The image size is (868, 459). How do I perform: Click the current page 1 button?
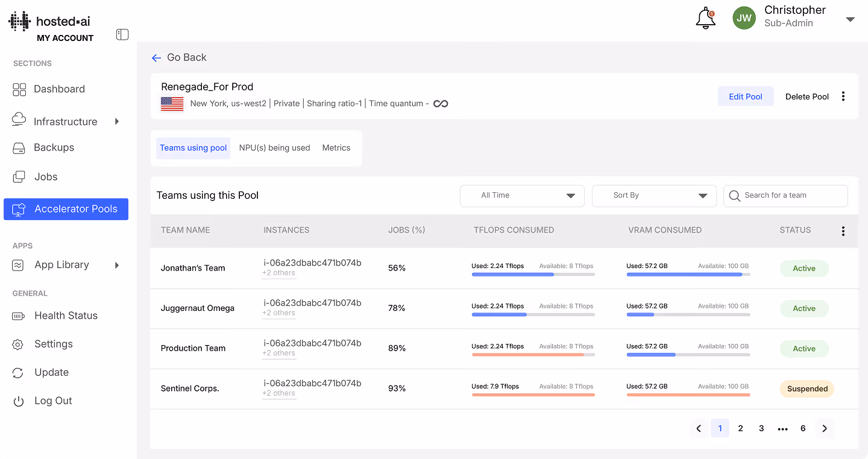tap(720, 428)
